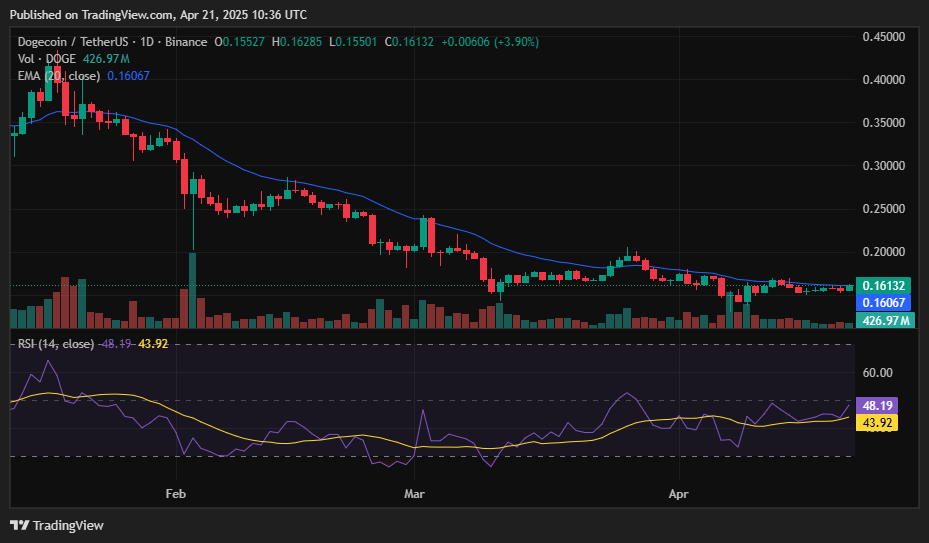Click the Feb marker on the time axis

176,494
